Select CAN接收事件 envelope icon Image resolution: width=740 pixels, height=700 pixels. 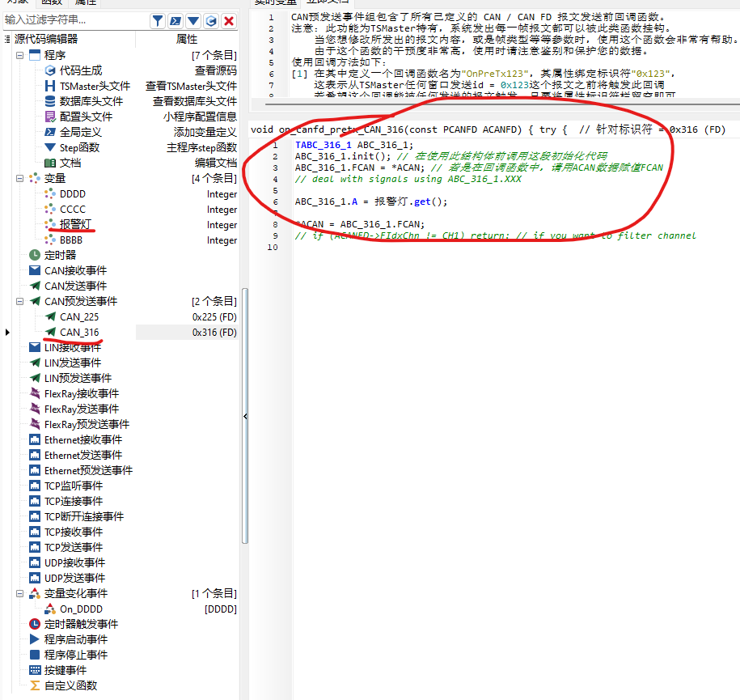tap(35, 270)
